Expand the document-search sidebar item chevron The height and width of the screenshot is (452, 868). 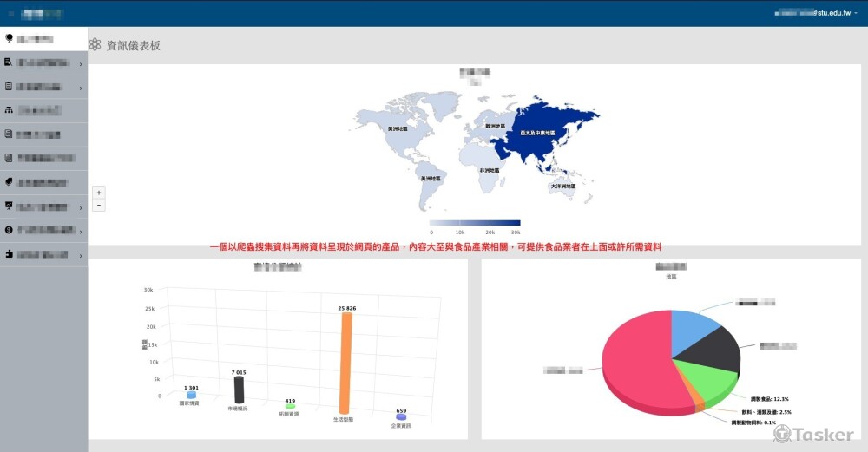(x=81, y=65)
